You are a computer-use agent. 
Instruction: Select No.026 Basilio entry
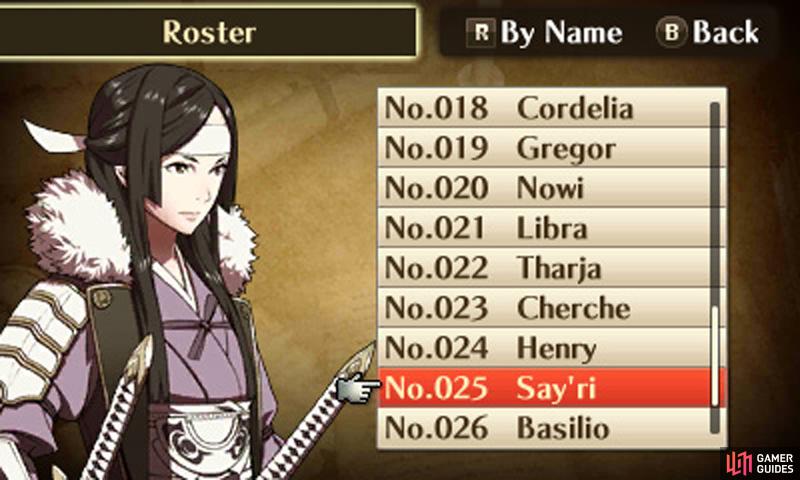click(x=545, y=427)
